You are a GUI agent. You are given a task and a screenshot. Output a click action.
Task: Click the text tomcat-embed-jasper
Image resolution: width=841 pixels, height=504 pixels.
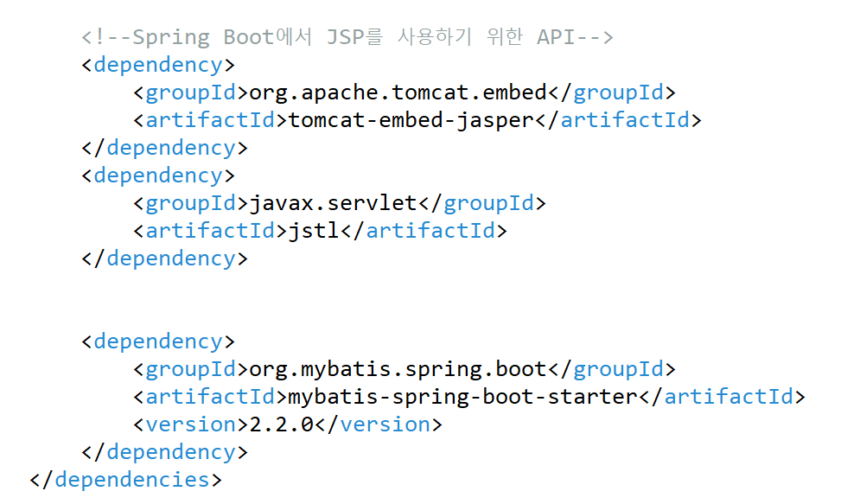411,121
